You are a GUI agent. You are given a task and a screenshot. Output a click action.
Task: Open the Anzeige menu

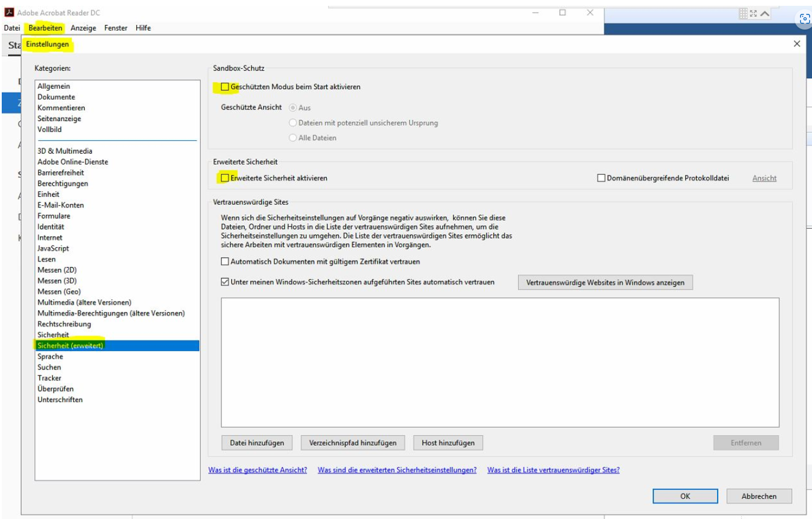coord(83,28)
